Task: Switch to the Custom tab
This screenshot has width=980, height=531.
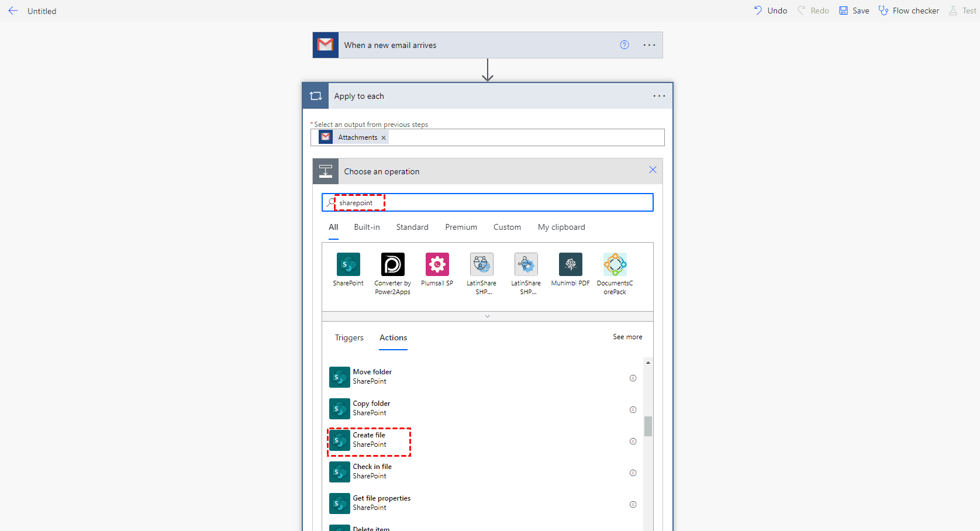Action: (x=507, y=227)
